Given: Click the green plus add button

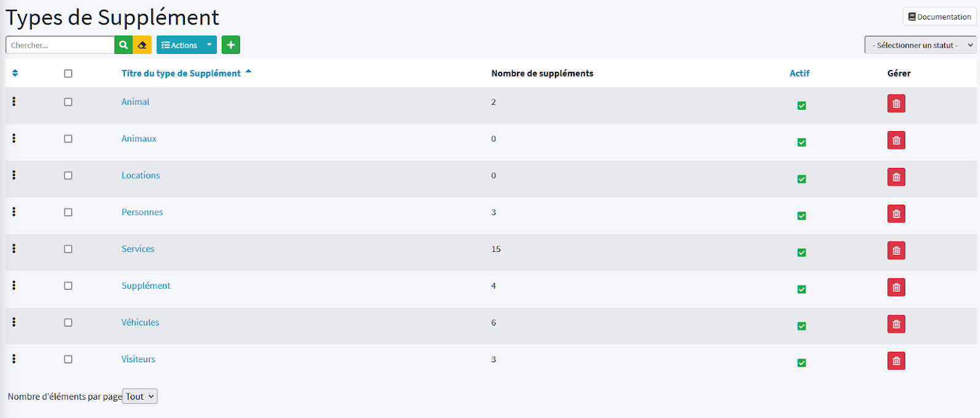Looking at the screenshot, I should tap(231, 45).
